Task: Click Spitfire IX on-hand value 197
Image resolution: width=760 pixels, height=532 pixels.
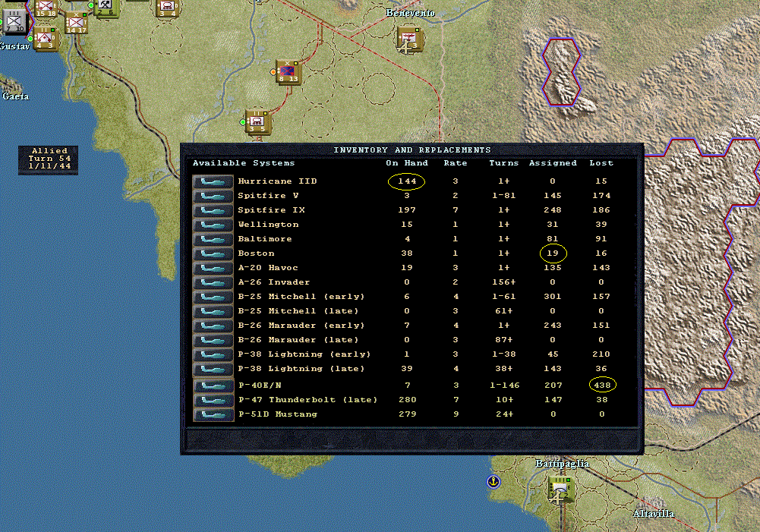Action: [x=407, y=210]
